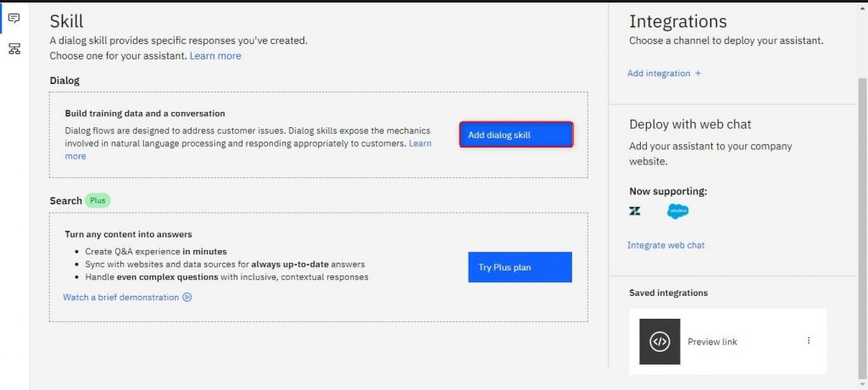Click the scrollbar down arrow at bottom
The height and width of the screenshot is (390, 868).
click(862, 385)
